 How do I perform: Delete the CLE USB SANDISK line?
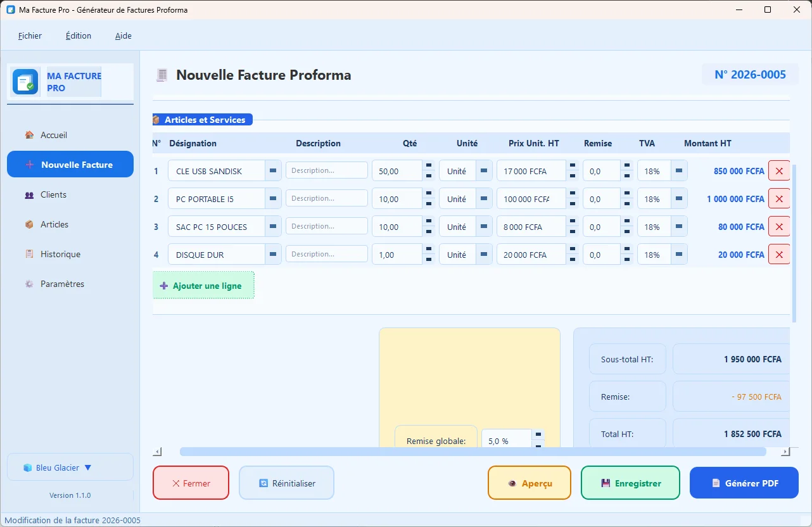click(x=778, y=171)
